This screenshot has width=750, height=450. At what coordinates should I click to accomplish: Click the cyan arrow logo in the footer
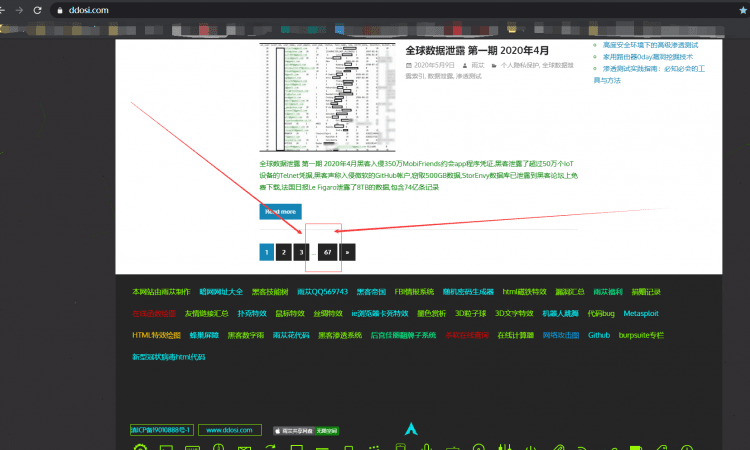[x=411, y=428]
